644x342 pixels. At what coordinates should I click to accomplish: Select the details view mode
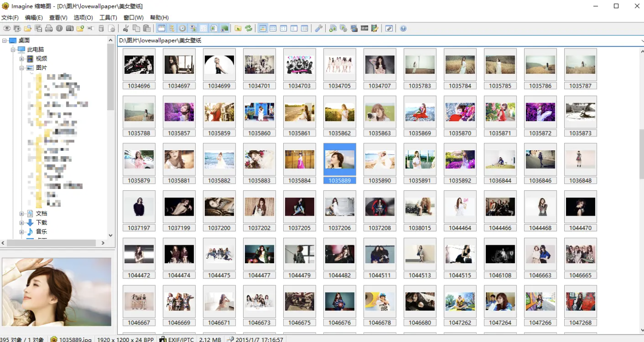tap(304, 29)
